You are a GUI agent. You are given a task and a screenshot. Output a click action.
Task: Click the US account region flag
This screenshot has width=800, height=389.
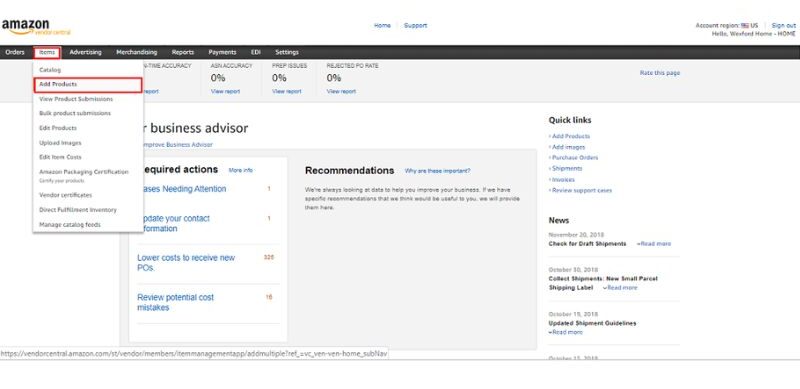pos(745,26)
